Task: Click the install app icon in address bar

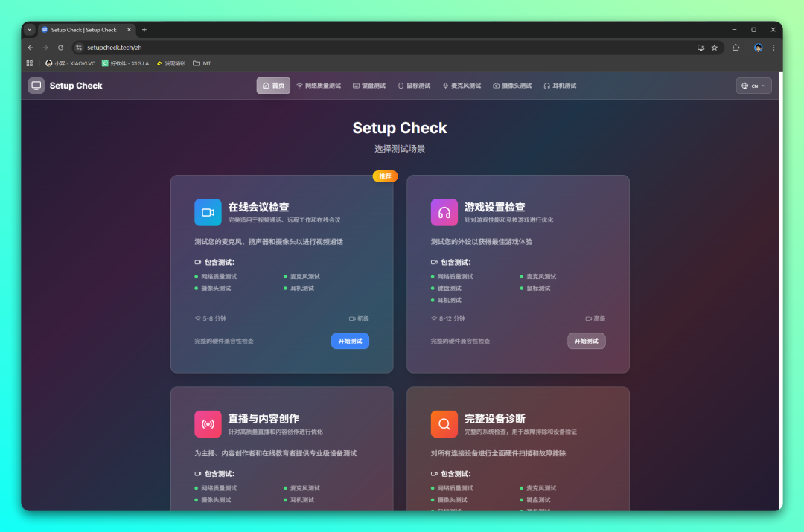Action: pyautogui.click(x=701, y=48)
